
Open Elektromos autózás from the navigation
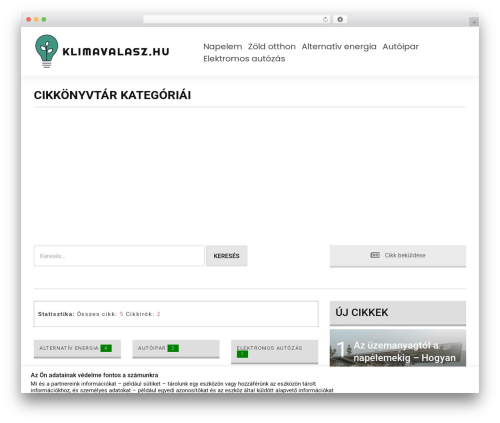[244, 59]
